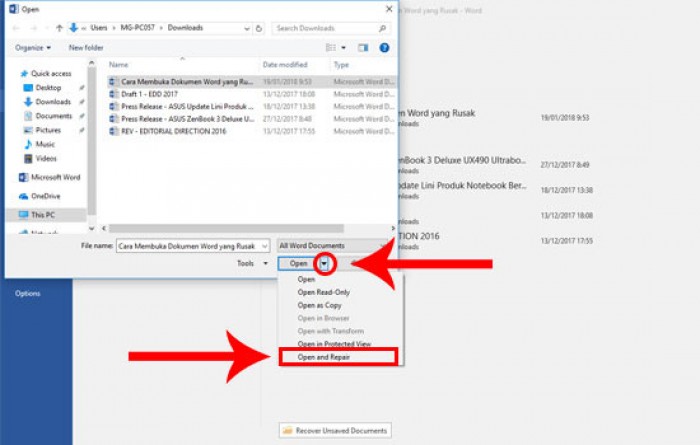Image resolution: width=700 pixels, height=445 pixels.
Task: Select Videos in the sidebar
Action: pos(46,158)
